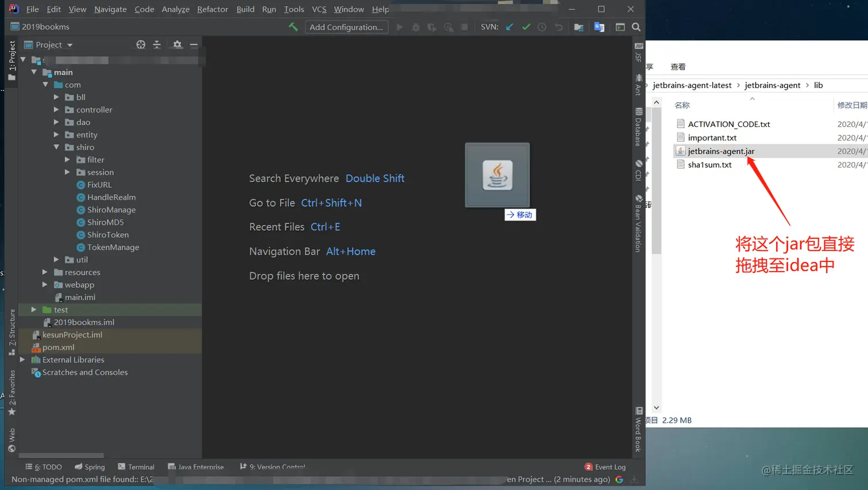
Task: Click the SVN Revert undo icon
Action: [x=559, y=27]
